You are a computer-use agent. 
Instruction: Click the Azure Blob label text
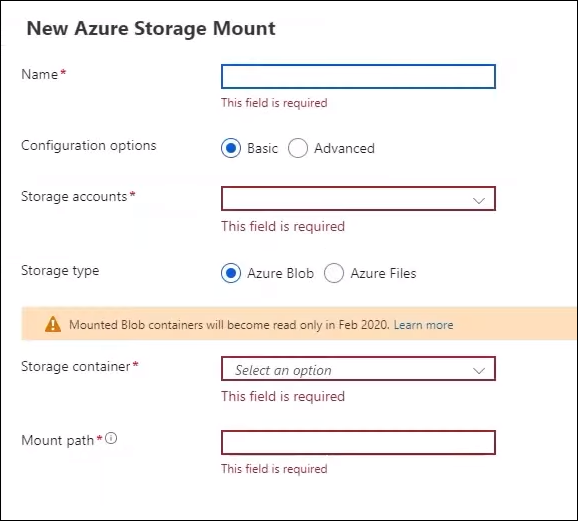pos(281,273)
